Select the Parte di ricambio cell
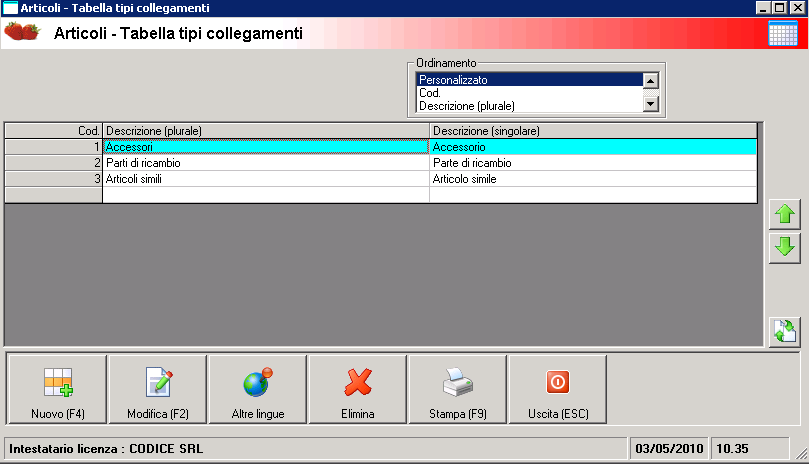This screenshot has width=809, height=464. point(593,163)
